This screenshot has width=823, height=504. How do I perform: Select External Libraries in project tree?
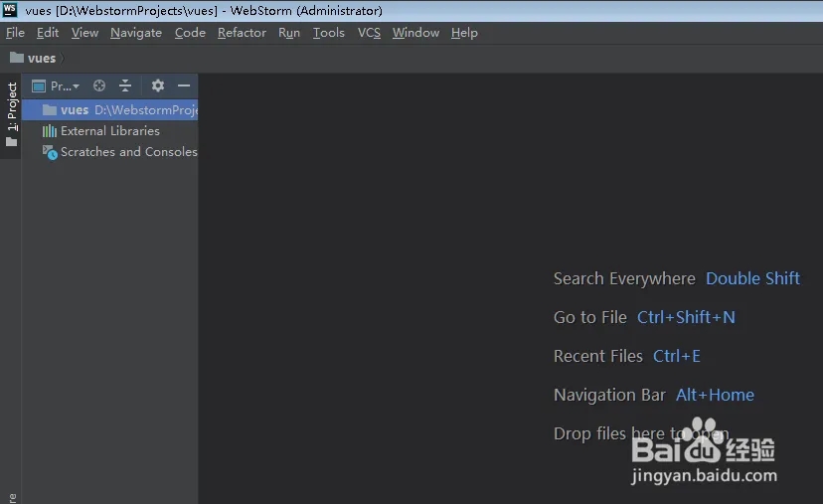click(x=109, y=131)
